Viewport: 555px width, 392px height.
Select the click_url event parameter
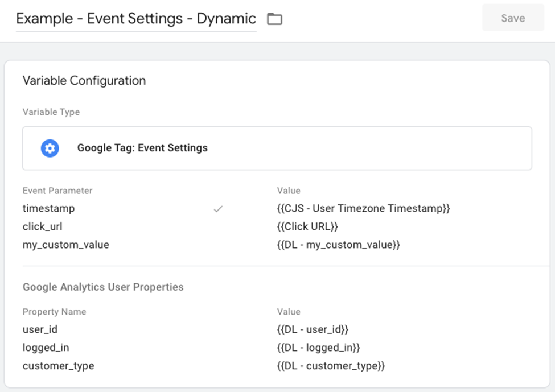(x=42, y=227)
